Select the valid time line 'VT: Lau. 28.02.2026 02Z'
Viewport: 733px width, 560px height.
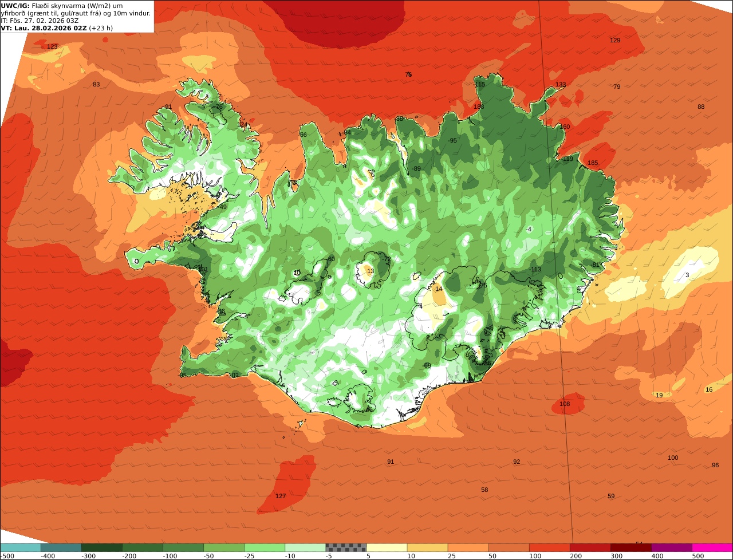click(x=57, y=27)
